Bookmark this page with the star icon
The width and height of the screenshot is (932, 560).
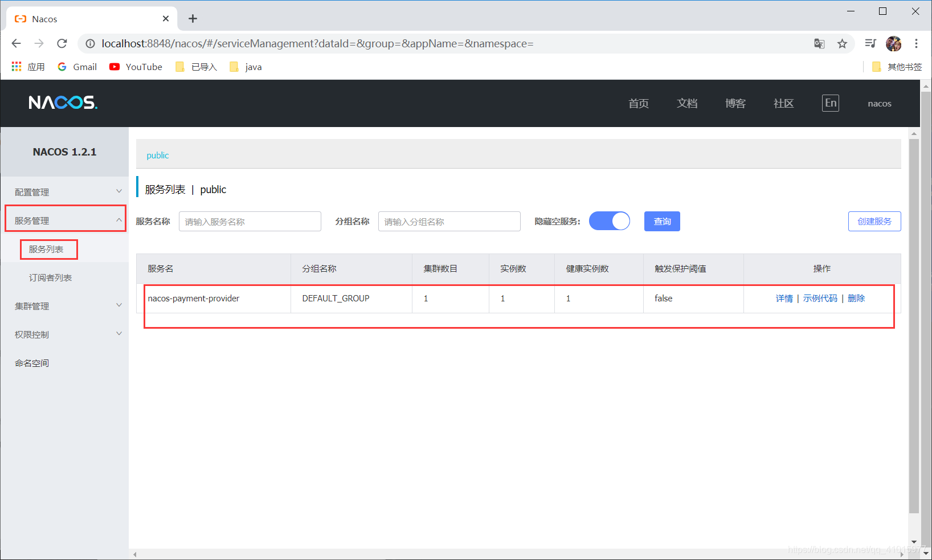tap(842, 44)
